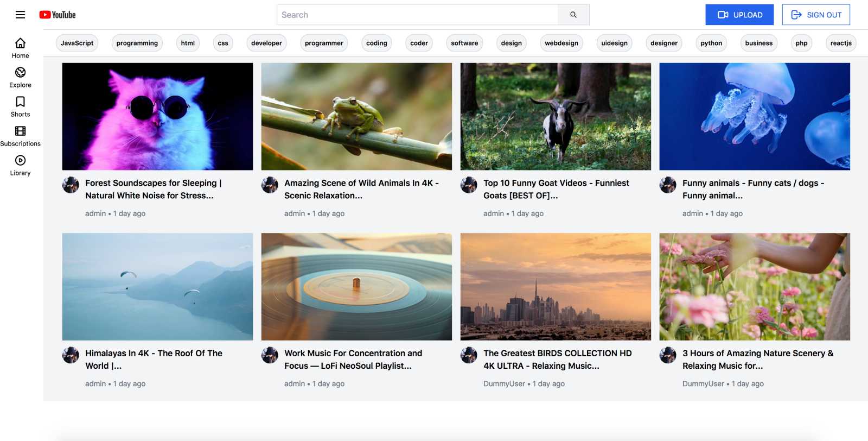
Task: Select the webdesign tag chip
Action: point(561,43)
